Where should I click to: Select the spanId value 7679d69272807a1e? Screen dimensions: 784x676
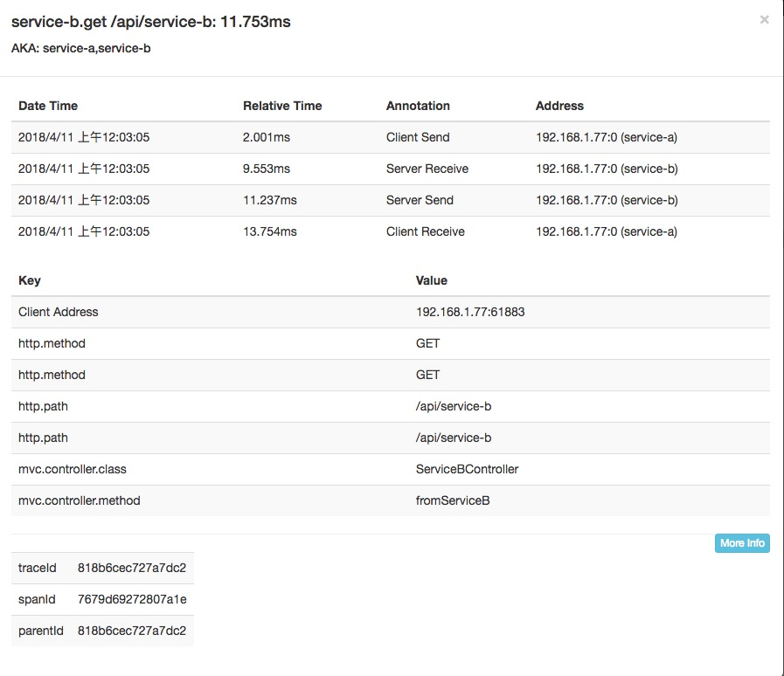point(132,599)
